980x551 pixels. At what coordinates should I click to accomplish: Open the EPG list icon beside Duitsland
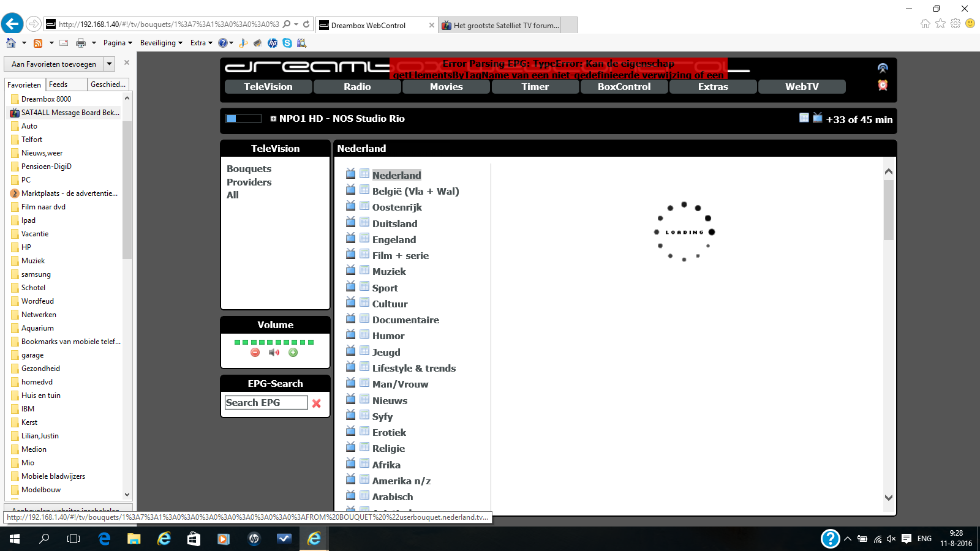coord(364,222)
